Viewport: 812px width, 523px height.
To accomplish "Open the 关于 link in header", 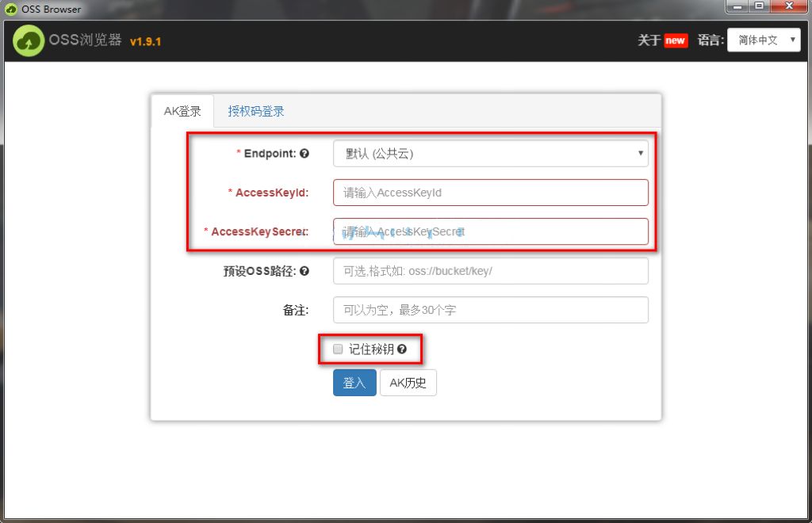I will 649,40.
